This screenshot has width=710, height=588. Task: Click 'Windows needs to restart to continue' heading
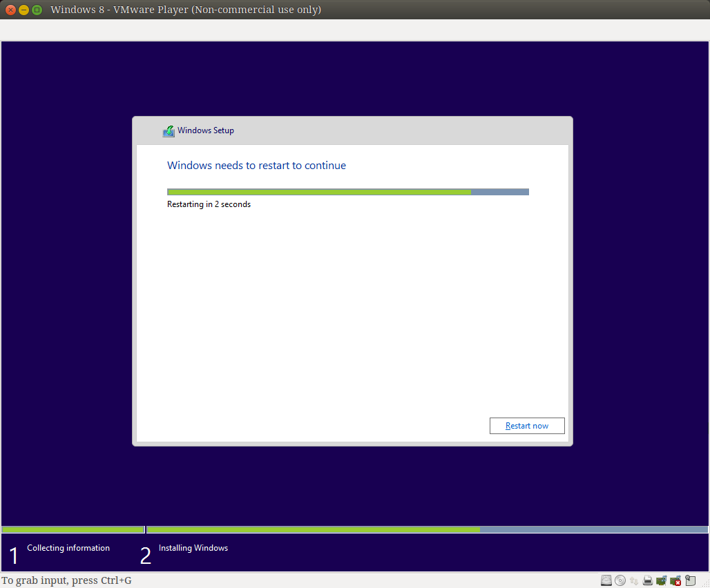[x=256, y=166]
